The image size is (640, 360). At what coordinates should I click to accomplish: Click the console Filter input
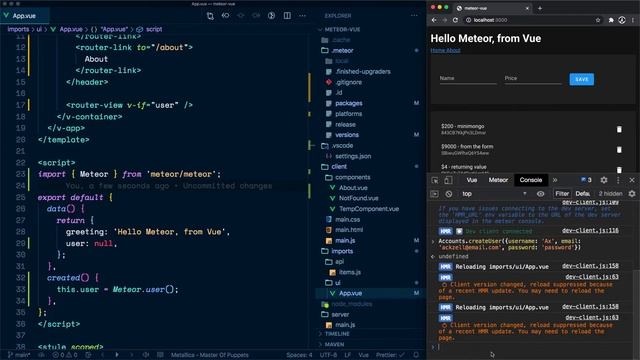(562, 194)
